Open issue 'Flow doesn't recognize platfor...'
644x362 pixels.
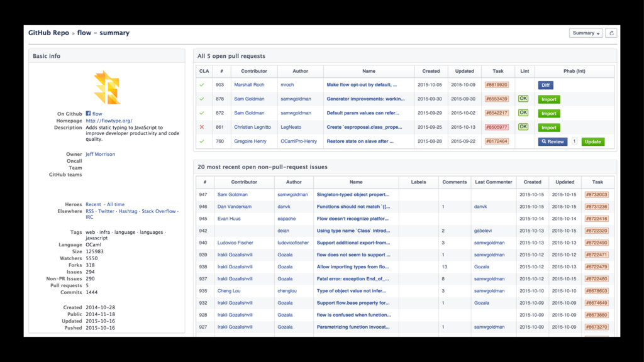(x=352, y=219)
